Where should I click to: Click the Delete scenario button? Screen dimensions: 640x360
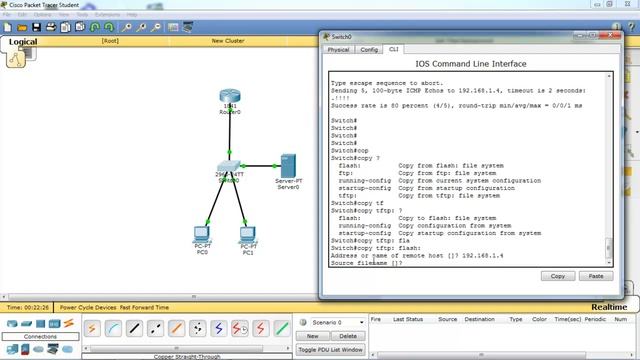pyautogui.click(x=348, y=336)
